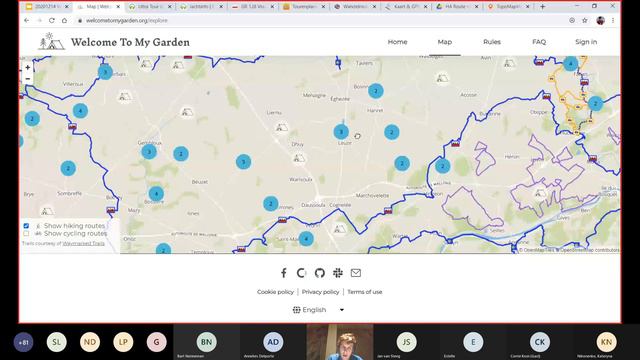Viewport: 640px width, 360px height.
Task: Open the Rules navigation item
Action: [x=492, y=42]
